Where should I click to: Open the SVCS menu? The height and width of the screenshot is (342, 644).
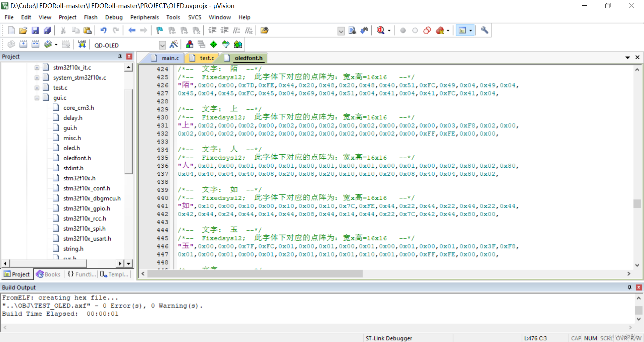tap(195, 17)
